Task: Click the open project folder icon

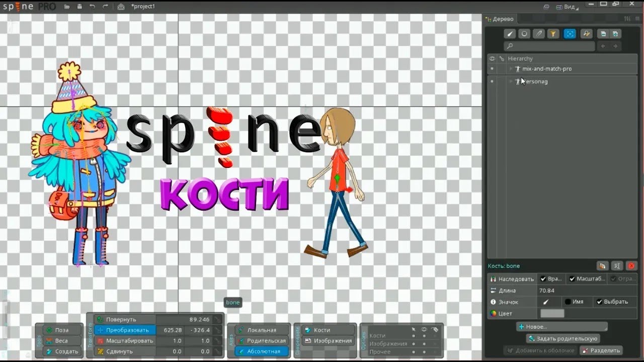Action: pos(67,7)
